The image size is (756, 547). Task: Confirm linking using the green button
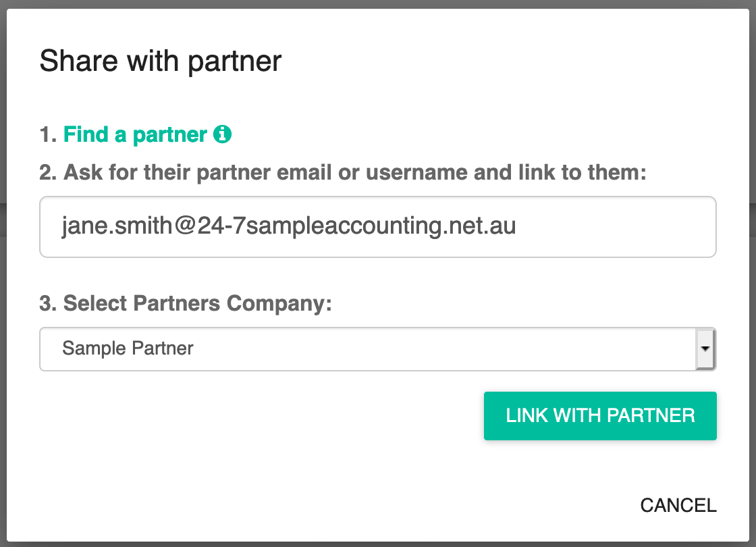[x=600, y=416]
